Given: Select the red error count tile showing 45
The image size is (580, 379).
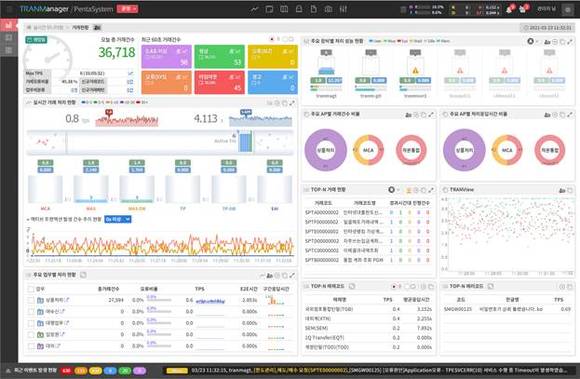Looking at the screenshot, I should 219,82.
